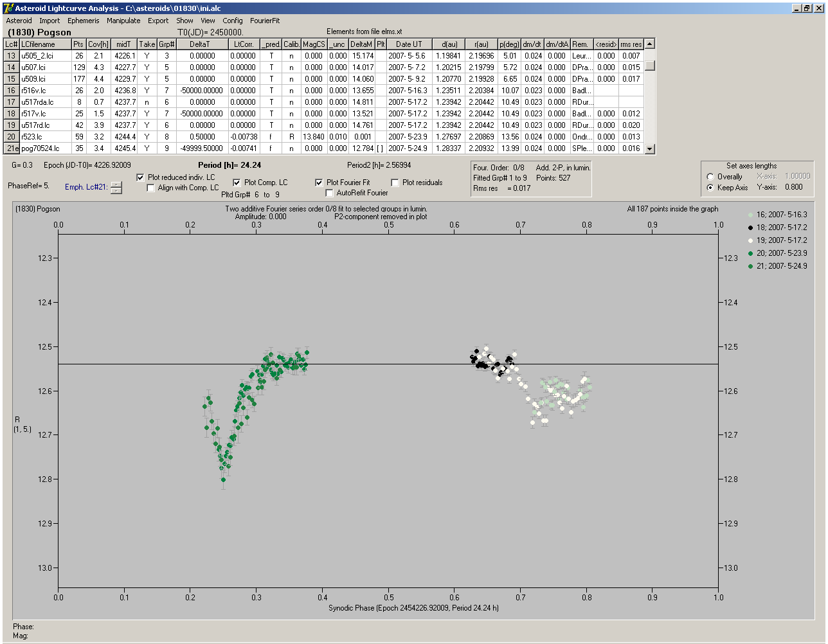Screen dimensions: 828x644
Task: Select row 16 header in table
Action: point(12,91)
